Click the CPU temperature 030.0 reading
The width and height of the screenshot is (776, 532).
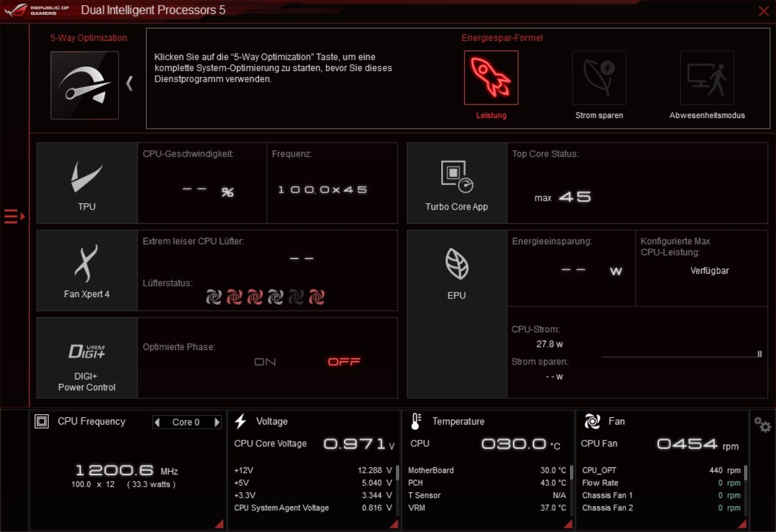(520, 445)
